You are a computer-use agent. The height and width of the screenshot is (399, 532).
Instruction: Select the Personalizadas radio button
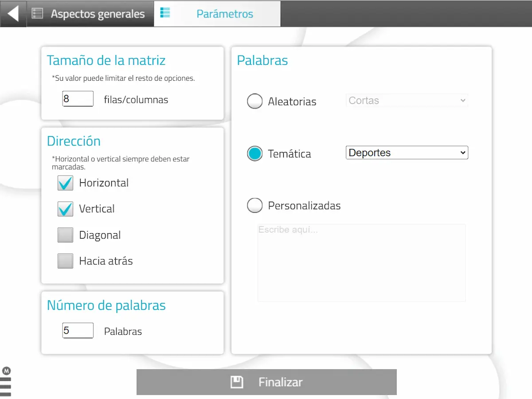(254, 205)
